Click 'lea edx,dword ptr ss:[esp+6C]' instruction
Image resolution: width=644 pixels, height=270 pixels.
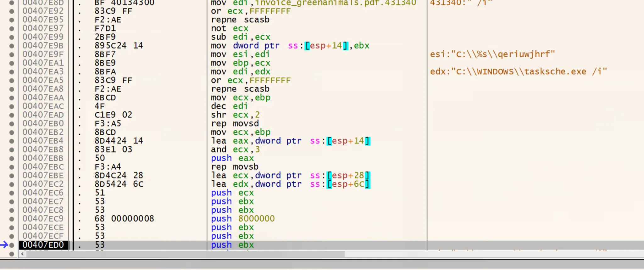[291, 184]
